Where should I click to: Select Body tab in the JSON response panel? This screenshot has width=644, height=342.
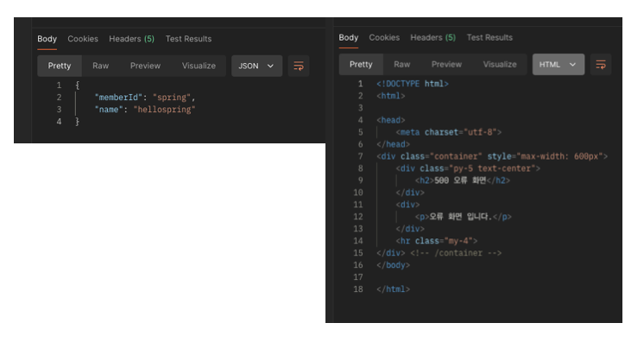[47, 39]
